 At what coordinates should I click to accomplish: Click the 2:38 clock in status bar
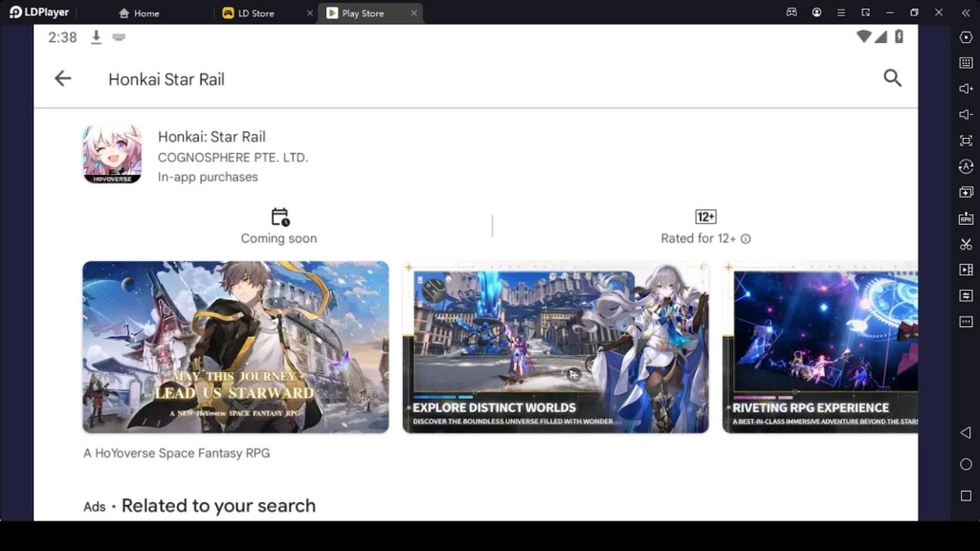coord(62,37)
